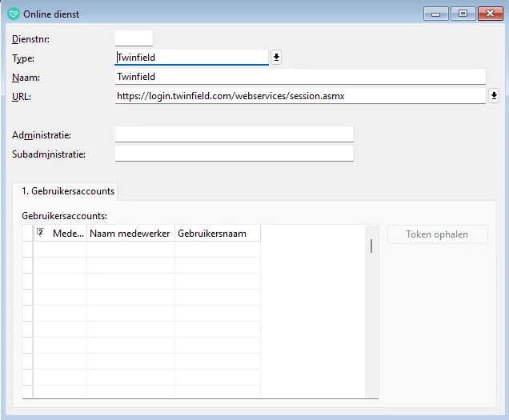Viewport: 509px width, 420px height.
Task: Click the Token ophalen button
Action: coord(437,234)
